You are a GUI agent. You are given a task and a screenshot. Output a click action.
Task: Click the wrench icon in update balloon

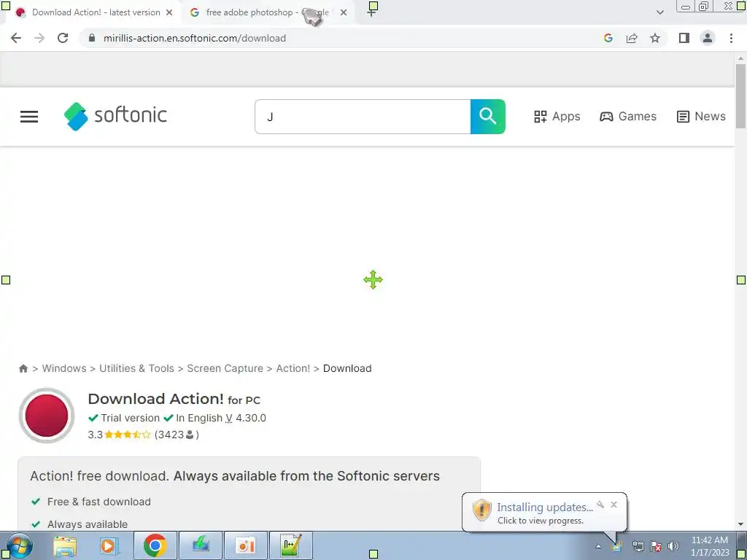[x=600, y=505]
